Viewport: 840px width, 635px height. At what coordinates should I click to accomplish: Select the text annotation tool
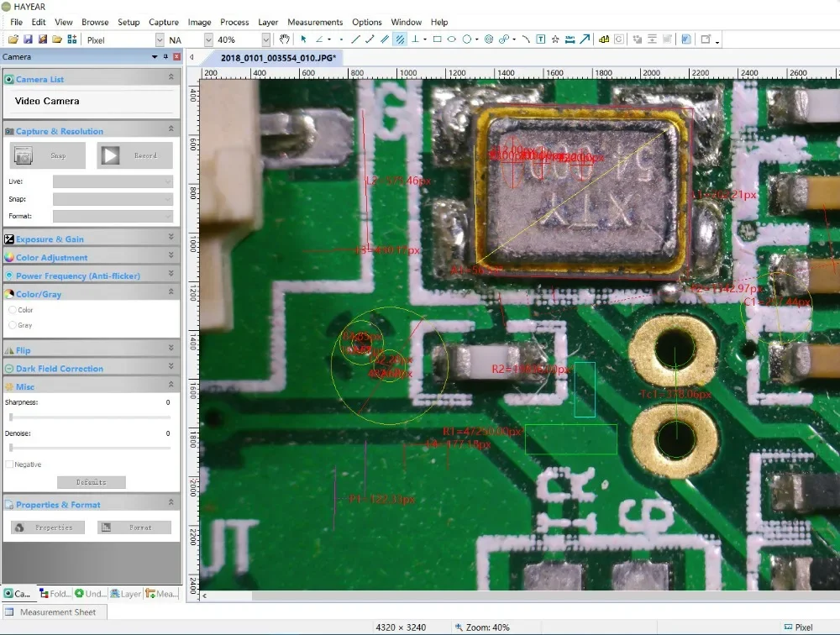point(541,39)
